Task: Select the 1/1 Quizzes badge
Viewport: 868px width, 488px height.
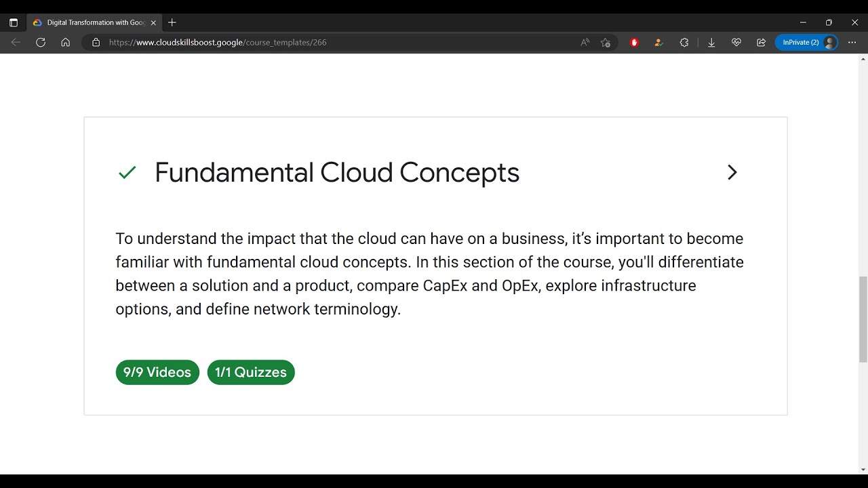Action: [251, 372]
